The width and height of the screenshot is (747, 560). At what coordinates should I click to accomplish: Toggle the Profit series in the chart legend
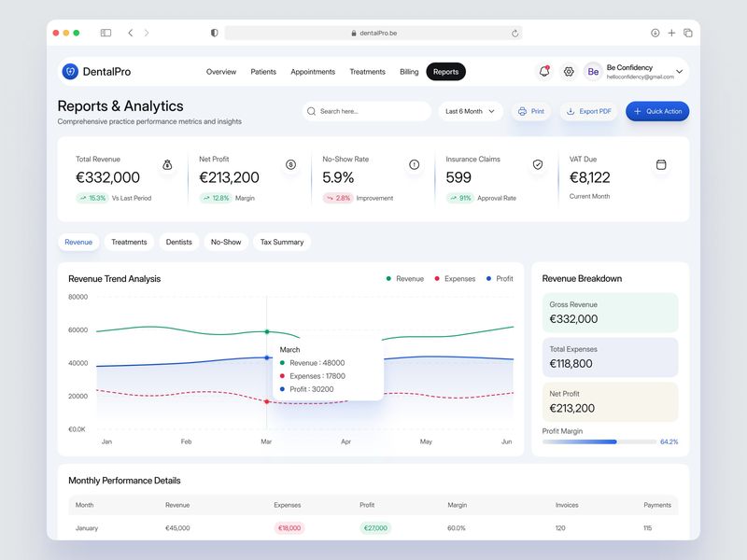[x=500, y=278]
